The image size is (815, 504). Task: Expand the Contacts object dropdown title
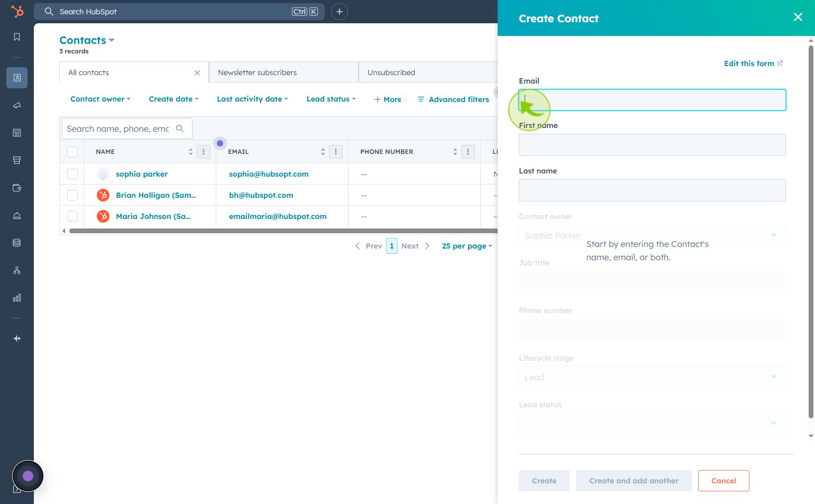87,40
